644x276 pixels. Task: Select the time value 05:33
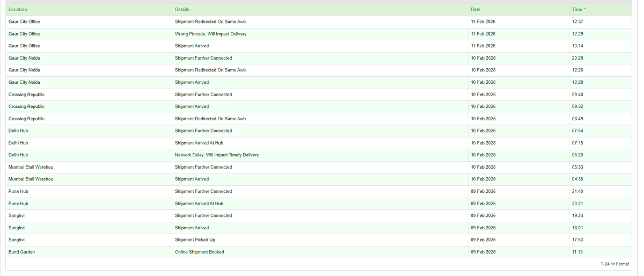[x=578, y=168]
